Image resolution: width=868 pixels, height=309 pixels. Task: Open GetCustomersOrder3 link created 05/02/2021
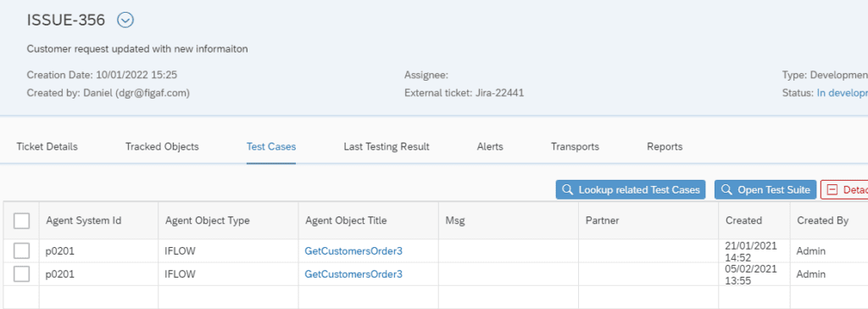click(x=353, y=274)
